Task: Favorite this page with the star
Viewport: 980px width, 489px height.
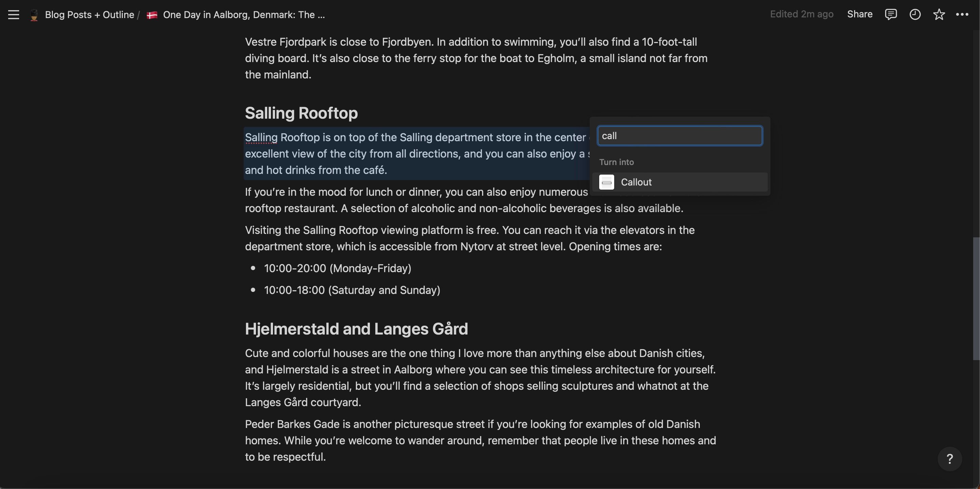Action: click(x=938, y=14)
